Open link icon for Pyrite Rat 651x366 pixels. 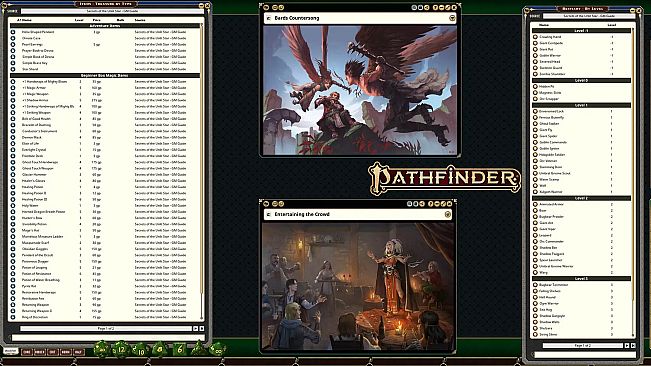pos(13,286)
